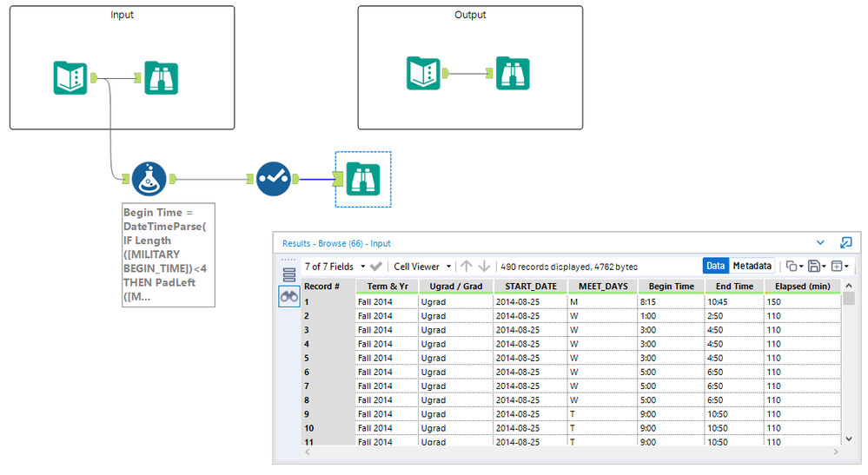Click the 490 records displayed status text
The height and width of the screenshot is (475, 868).
pos(569,267)
